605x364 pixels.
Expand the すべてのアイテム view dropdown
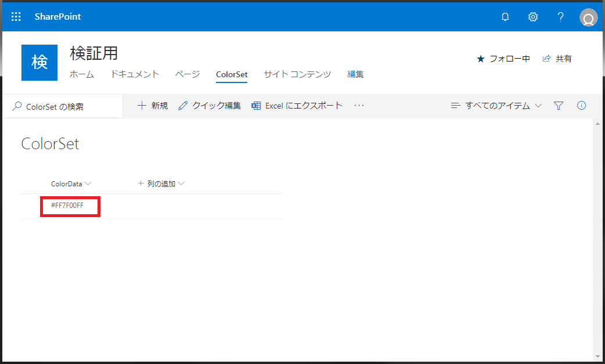coord(496,106)
